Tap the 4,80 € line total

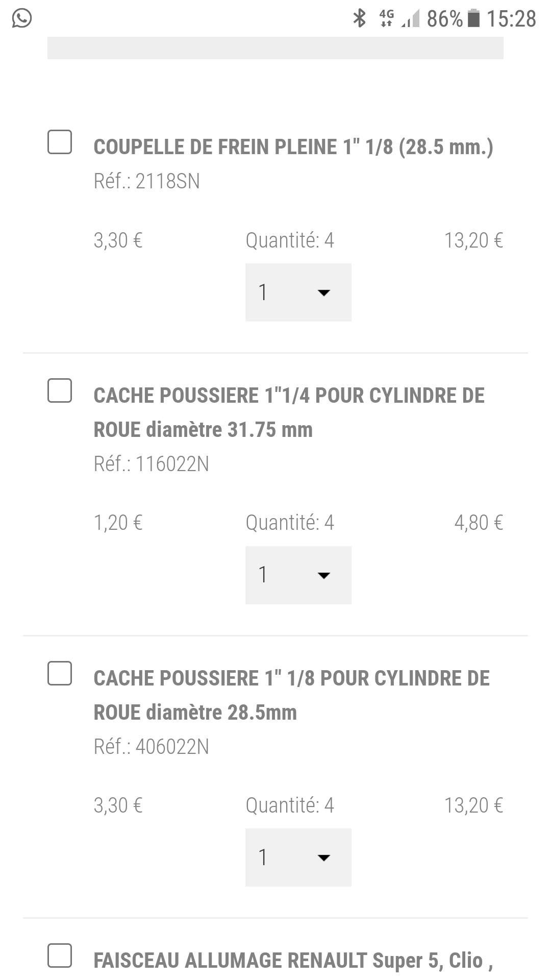(479, 523)
